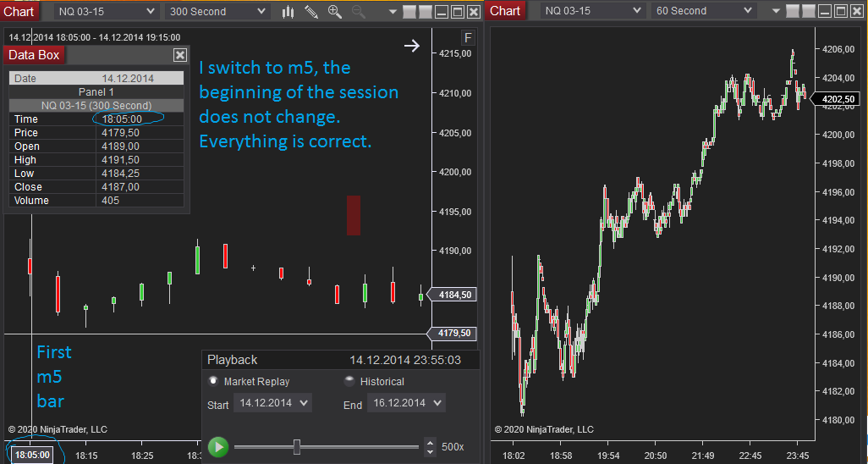Image resolution: width=868 pixels, height=464 pixels.
Task: Open the playback Start date dropdown
Action: 272,403
